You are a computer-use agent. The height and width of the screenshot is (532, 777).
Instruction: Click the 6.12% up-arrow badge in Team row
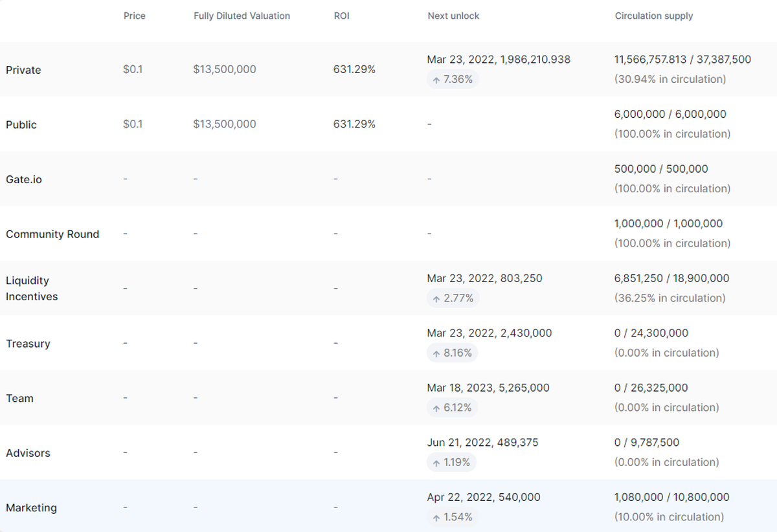[x=453, y=408]
